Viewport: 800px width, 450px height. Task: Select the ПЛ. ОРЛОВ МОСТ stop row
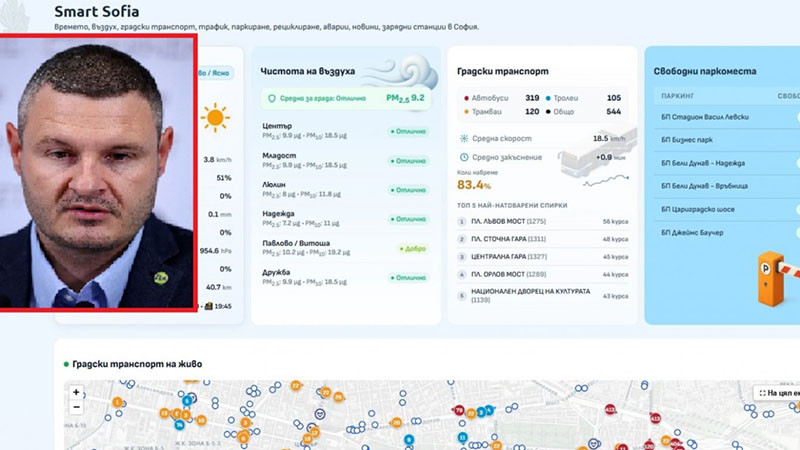[543, 274]
